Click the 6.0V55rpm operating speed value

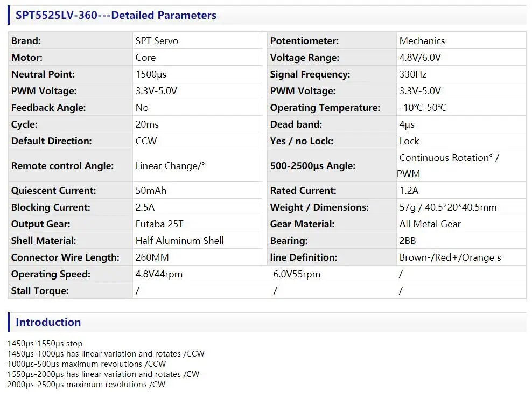coord(297,274)
